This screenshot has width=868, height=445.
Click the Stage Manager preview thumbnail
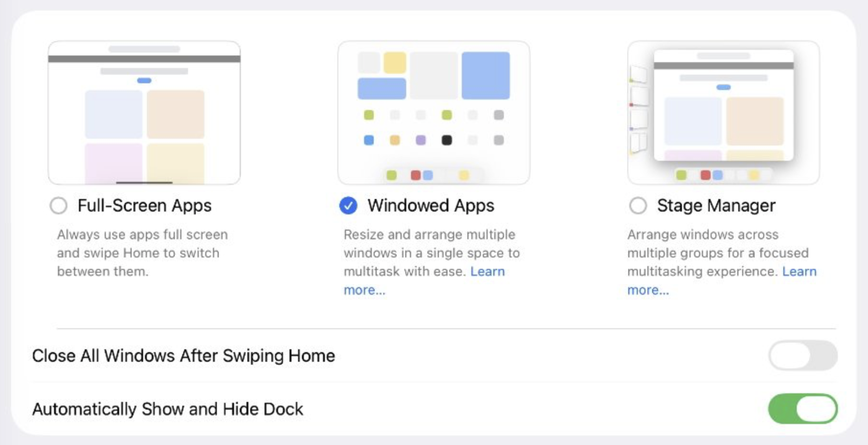[723, 112]
